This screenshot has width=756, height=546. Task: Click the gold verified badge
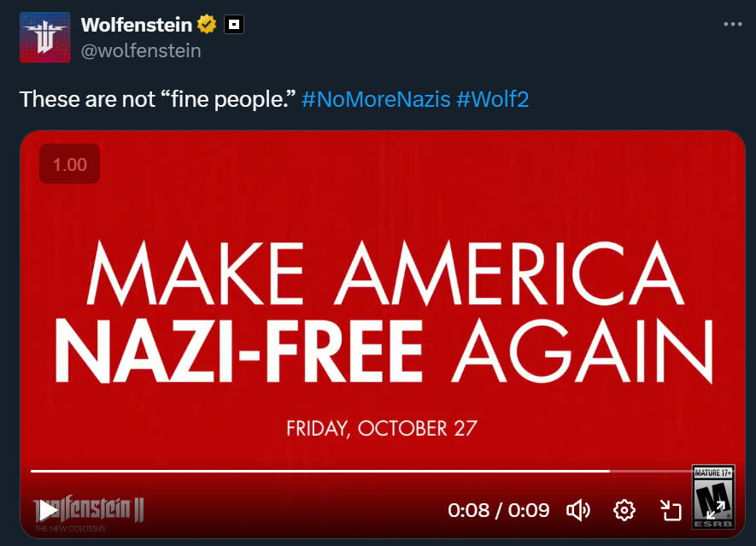(x=207, y=25)
